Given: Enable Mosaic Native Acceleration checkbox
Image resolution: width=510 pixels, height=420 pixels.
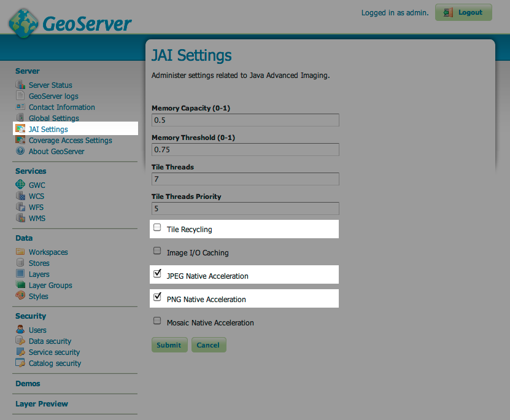Looking at the screenshot, I should coord(157,321).
